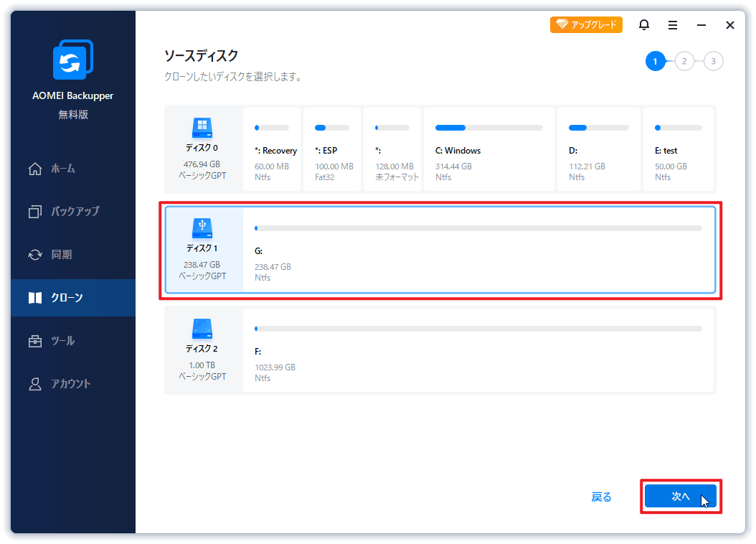Click the ホーム house icon in sidebar
This screenshot has height=544, width=756.
pyautogui.click(x=35, y=169)
